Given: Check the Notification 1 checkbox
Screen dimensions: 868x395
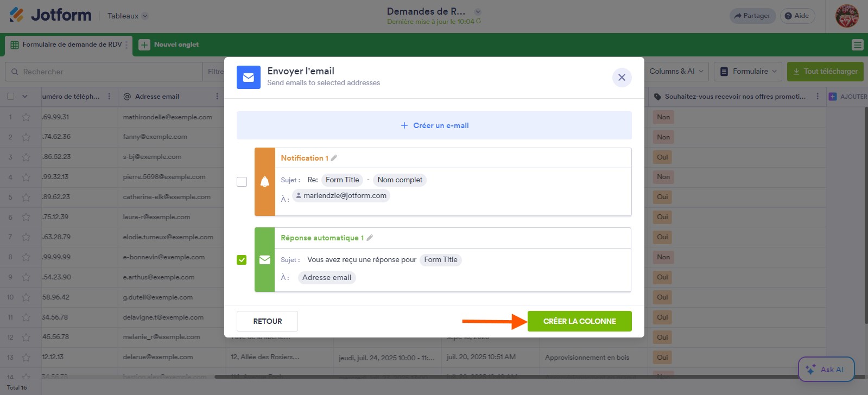Looking at the screenshot, I should point(242,182).
